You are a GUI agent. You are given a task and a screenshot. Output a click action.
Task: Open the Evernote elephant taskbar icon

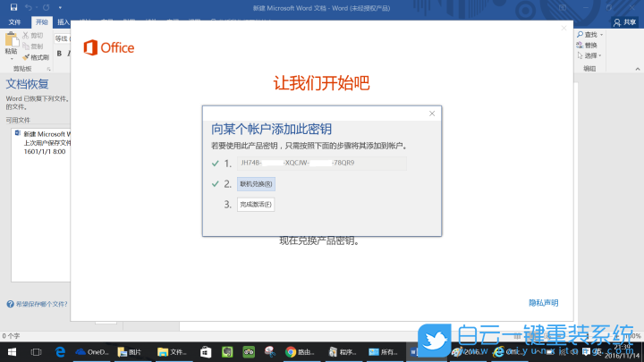(x=227, y=352)
